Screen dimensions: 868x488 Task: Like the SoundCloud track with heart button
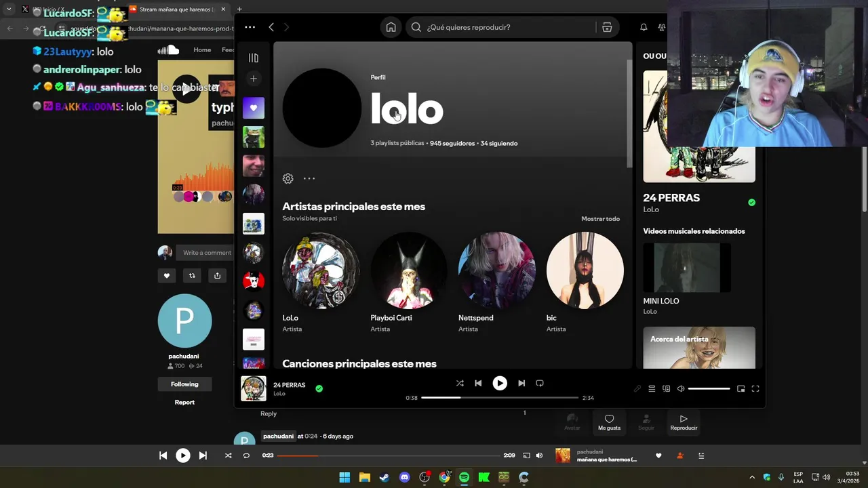167,275
